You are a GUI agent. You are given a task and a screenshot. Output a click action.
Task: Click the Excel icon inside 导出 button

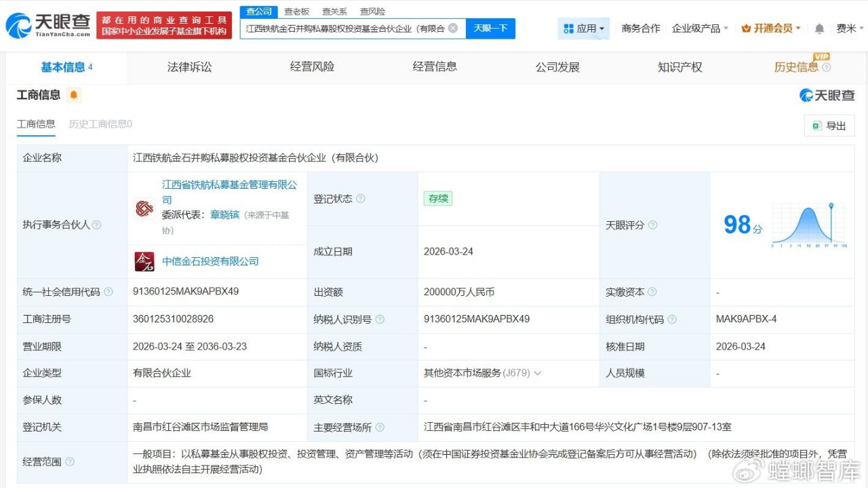pos(818,126)
